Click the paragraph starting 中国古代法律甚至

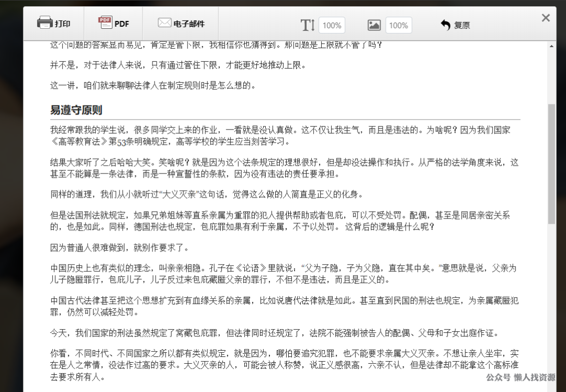point(285,306)
